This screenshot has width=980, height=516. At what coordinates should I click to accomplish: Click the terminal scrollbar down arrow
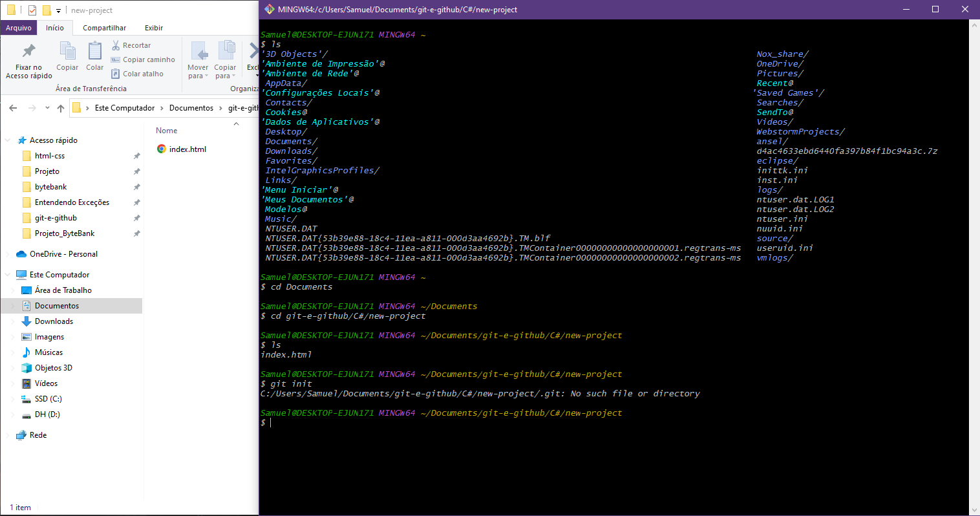tap(974, 510)
